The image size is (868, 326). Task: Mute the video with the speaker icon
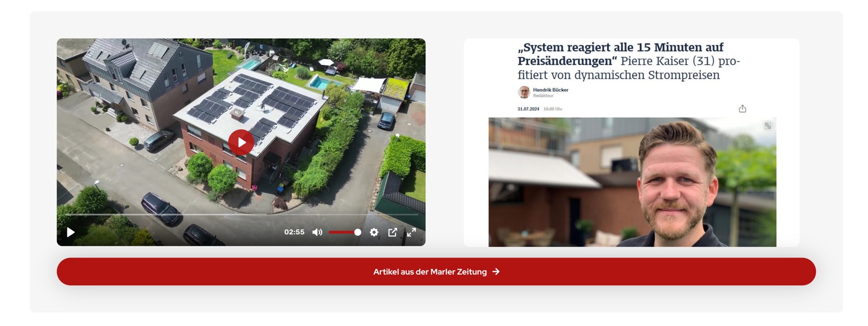tap(317, 232)
